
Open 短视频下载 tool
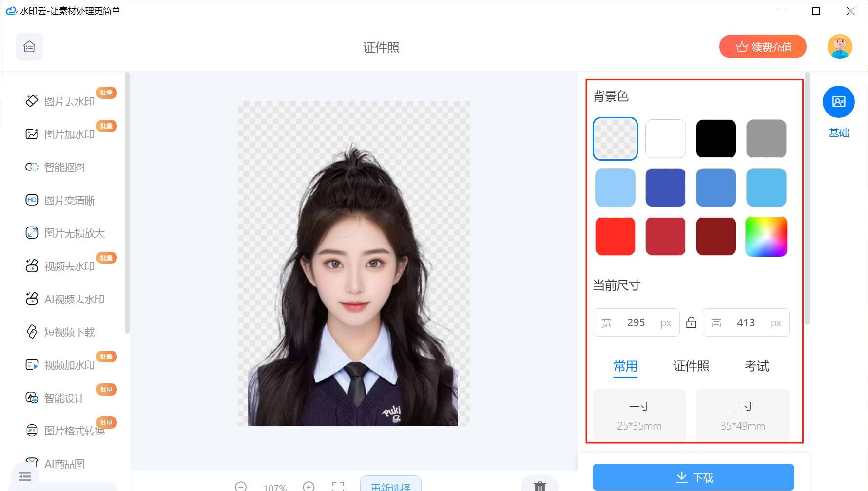pyautogui.click(x=60, y=332)
